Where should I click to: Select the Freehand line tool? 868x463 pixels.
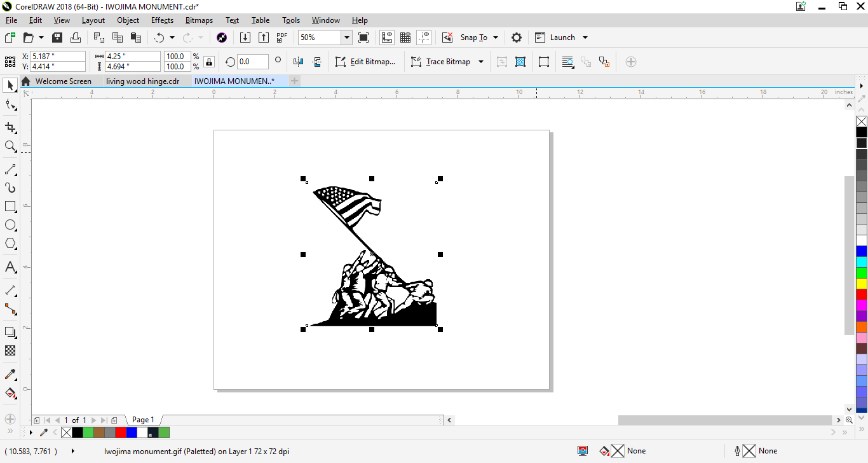[10, 169]
